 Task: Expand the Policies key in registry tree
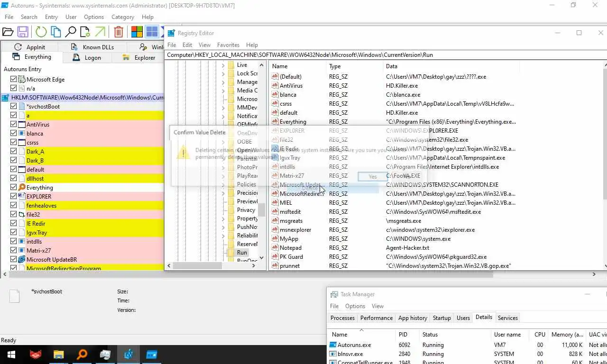tap(223, 185)
